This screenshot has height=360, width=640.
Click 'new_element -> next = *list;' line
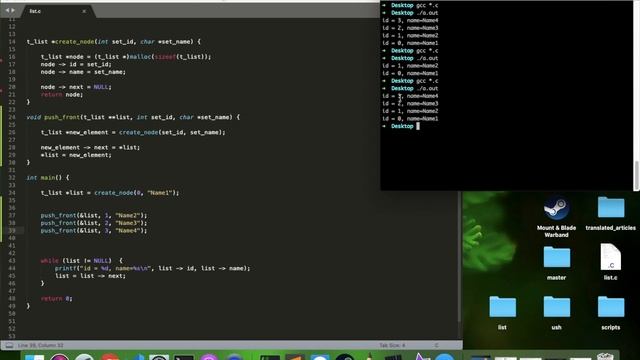[90, 147]
